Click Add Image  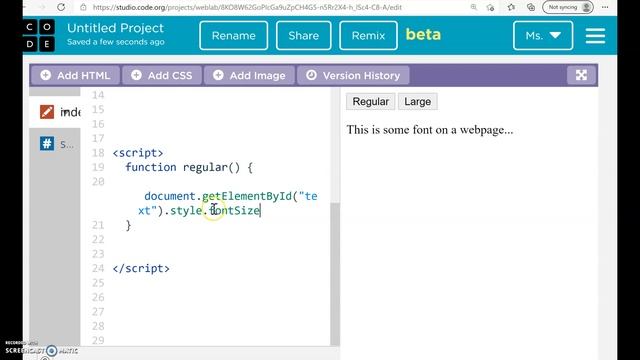249,76
